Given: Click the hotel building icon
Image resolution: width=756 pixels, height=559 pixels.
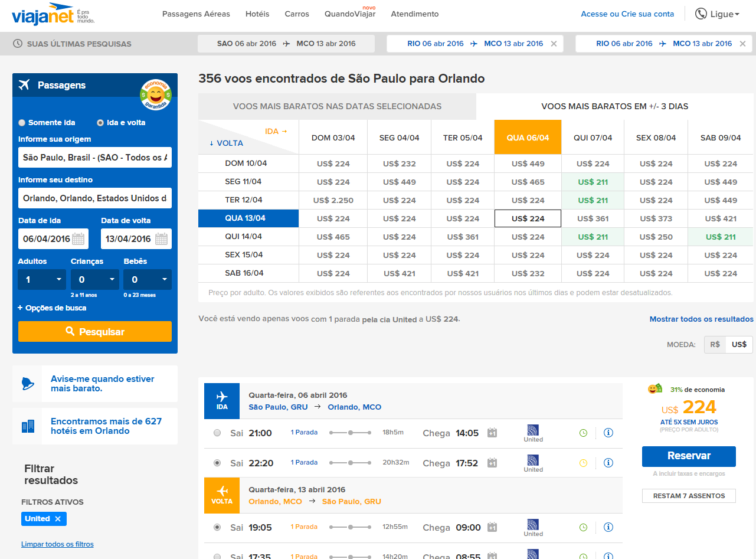Looking at the screenshot, I should 27,426.
